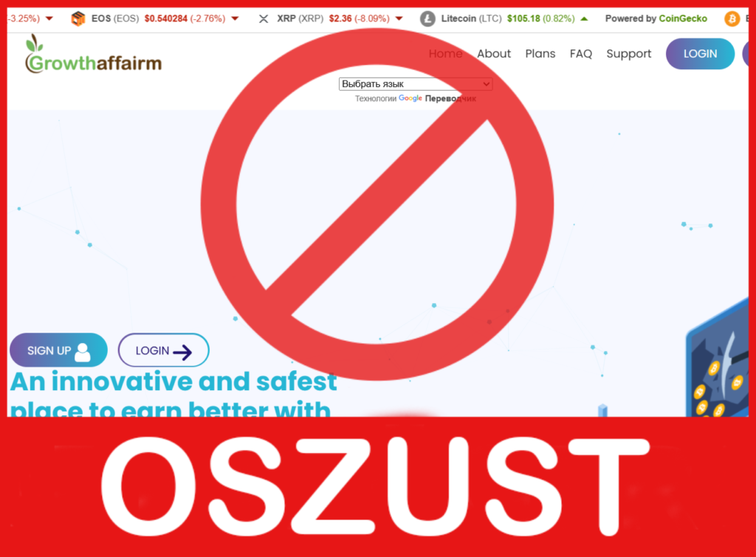Screen dimensions: 756x557
Task: Click the green up arrow beside Litecoin price
Action: [585, 18]
